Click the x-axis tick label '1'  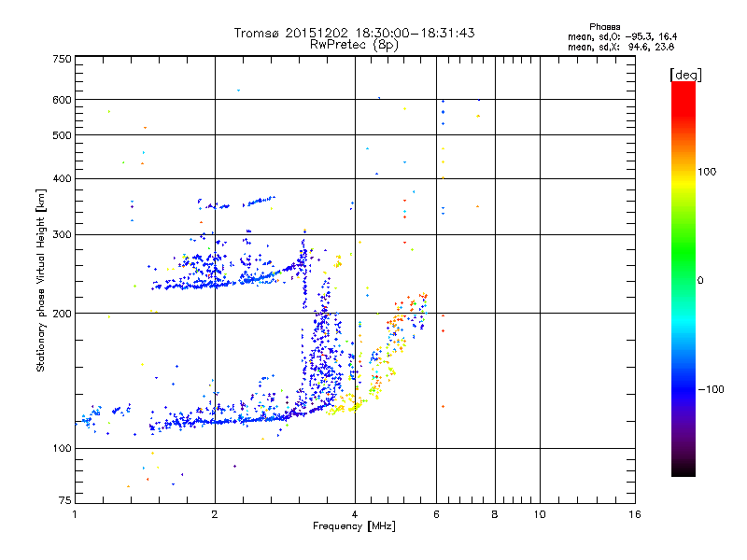[x=75, y=514]
